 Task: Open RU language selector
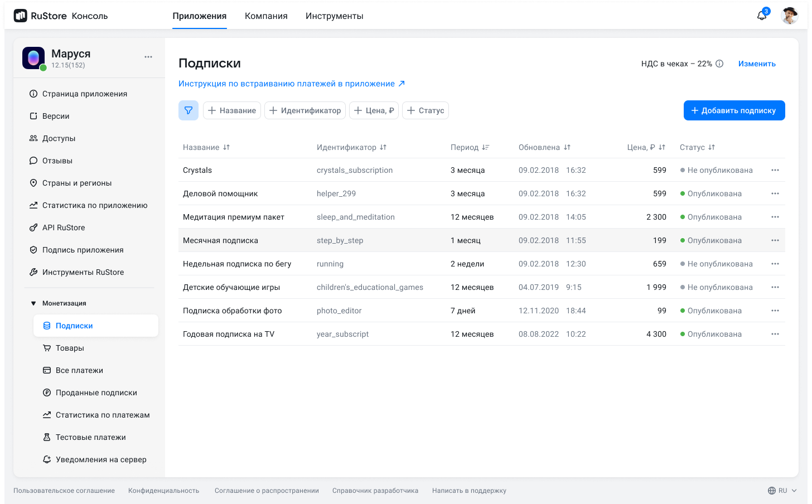(x=782, y=491)
